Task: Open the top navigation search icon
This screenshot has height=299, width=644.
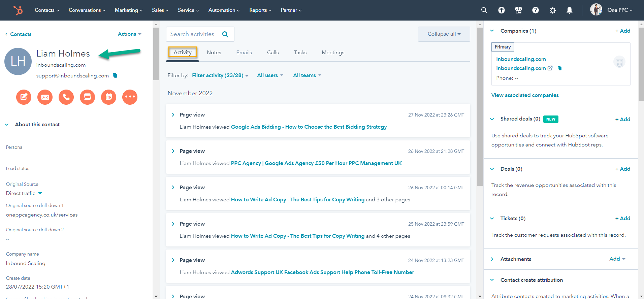Action: (484, 10)
